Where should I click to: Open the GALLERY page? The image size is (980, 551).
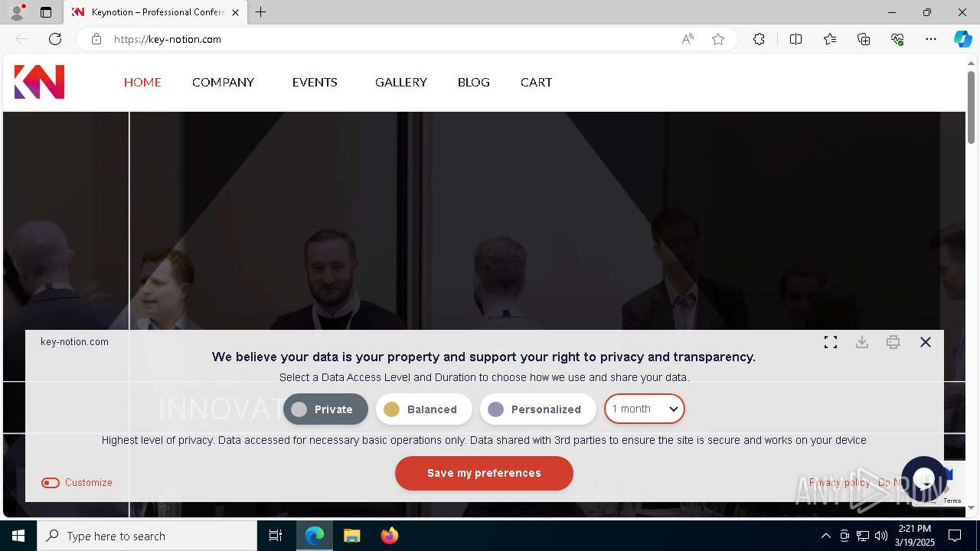point(401,82)
